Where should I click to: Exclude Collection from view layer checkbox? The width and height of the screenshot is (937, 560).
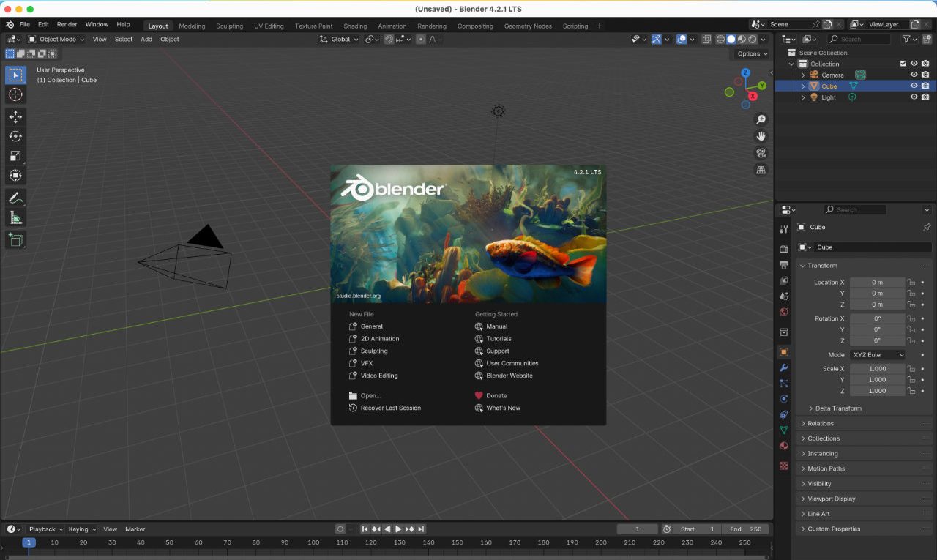[x=903, y=64]
